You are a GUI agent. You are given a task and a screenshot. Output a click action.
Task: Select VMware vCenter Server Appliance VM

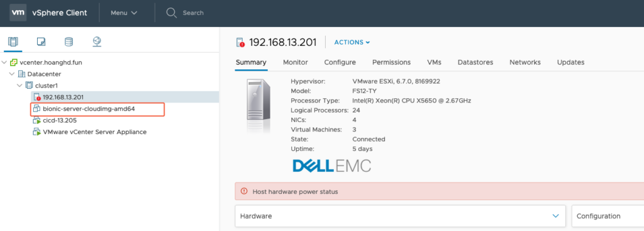[95, 132]
